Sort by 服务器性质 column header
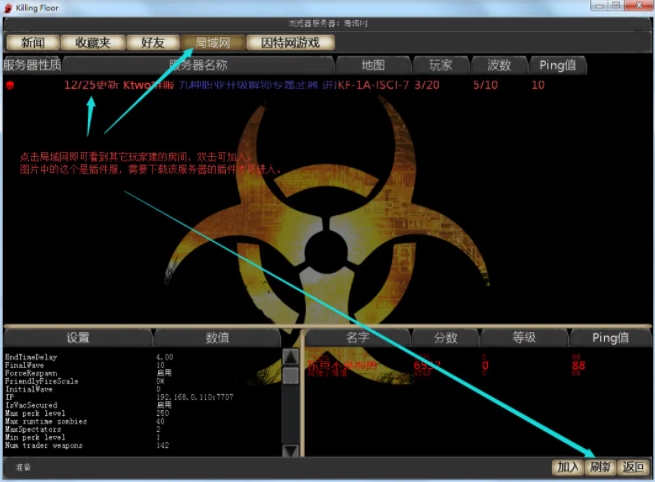The height and width of the screenshot is (482, 655). click(x=32, y=65)
